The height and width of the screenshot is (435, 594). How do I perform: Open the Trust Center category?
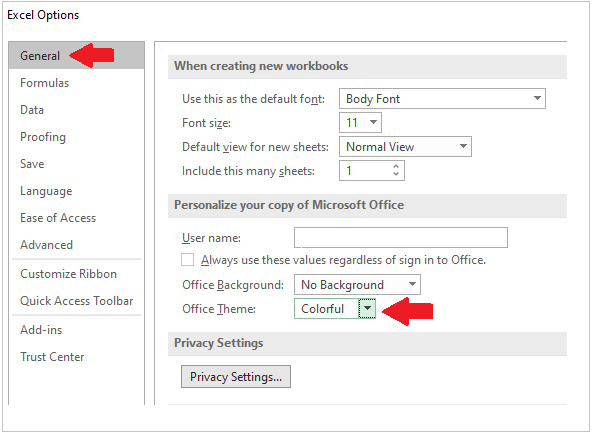[x=52, y=357]
